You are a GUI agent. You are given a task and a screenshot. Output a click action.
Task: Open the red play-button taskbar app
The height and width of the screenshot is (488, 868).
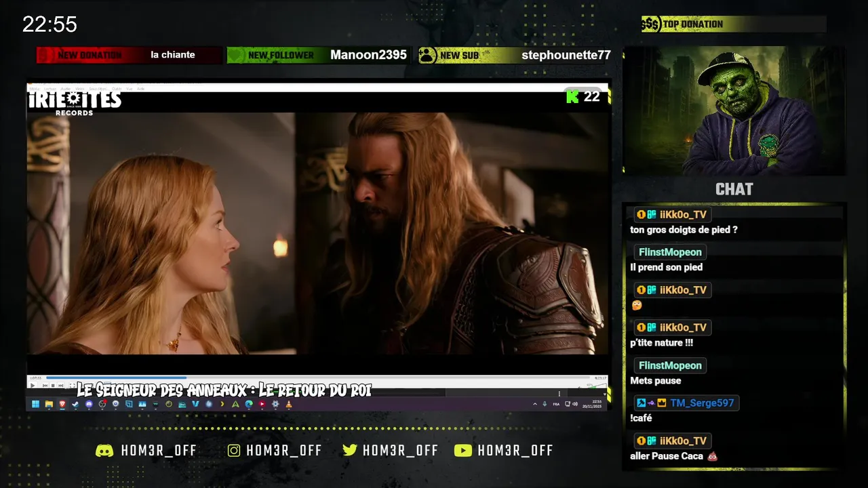[262, 404]
